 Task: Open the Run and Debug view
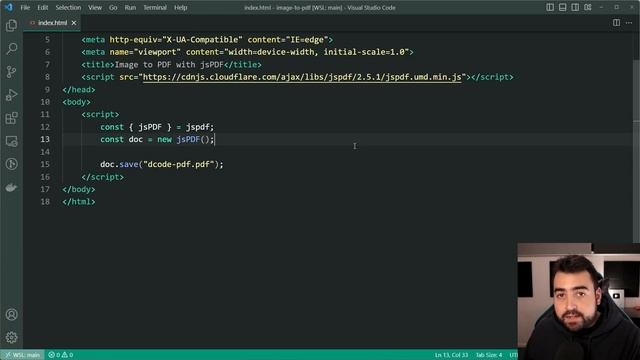pyautogui.click(x=11, y=95)
